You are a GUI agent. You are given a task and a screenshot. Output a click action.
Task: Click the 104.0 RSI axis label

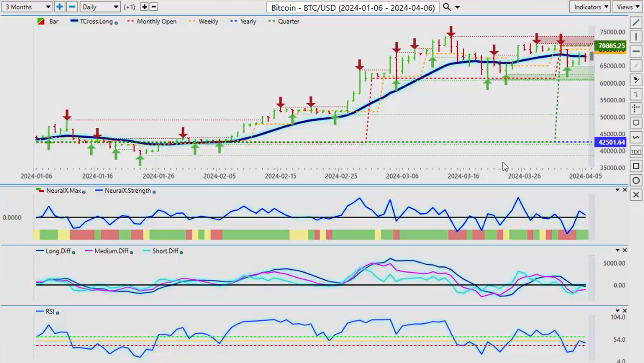[x=618, y=317]
